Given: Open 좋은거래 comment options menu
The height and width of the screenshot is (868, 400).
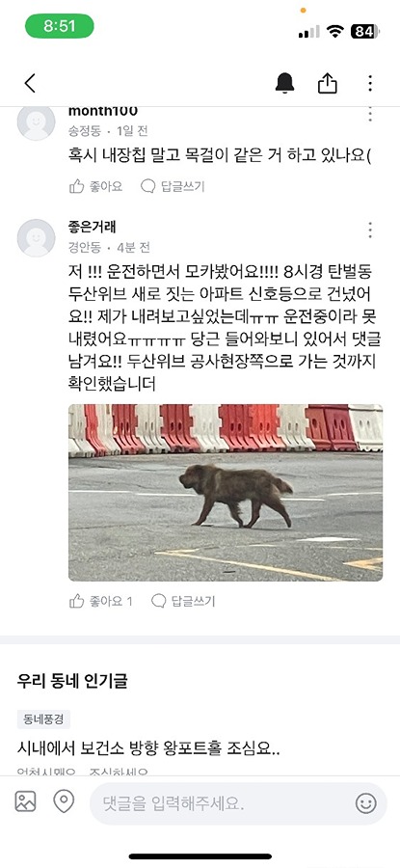Looking at the screenshot, I should point(370,230).
